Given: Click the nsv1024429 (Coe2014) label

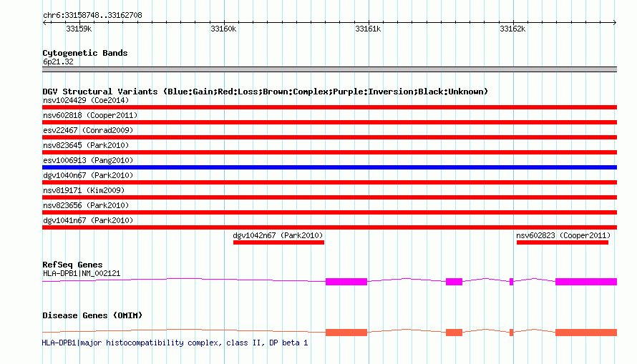Looking at the screenshot, I should coord(86,100).
